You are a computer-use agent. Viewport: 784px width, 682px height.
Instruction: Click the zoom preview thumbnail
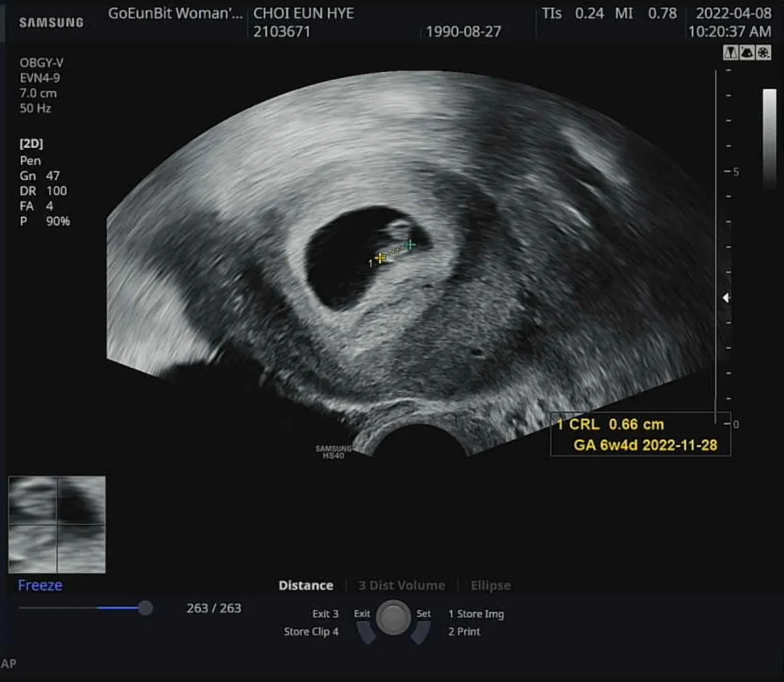[57, 524]
